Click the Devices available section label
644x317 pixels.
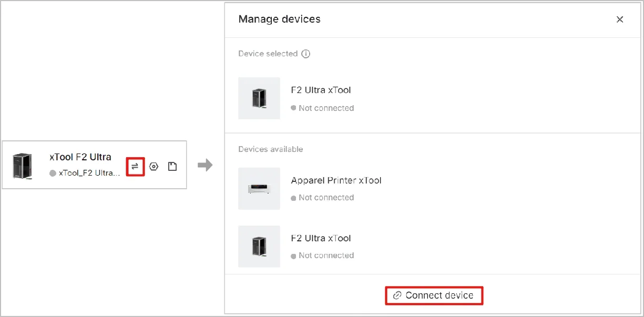(x=271, y=149)
